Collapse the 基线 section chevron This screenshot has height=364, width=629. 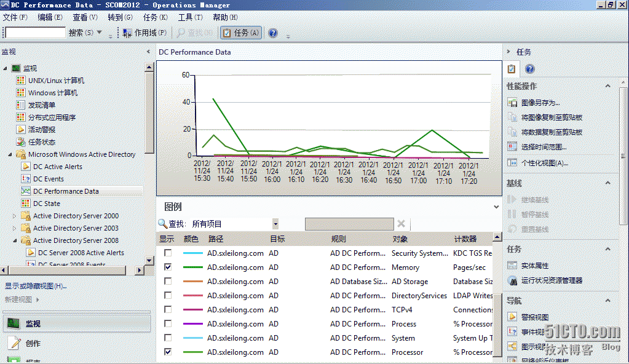(x=607, y=183)
